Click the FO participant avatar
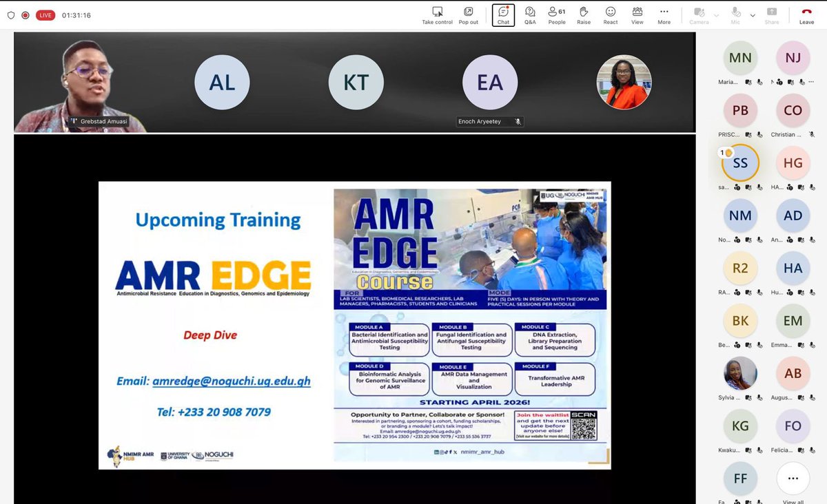 (x=793, y=426)
